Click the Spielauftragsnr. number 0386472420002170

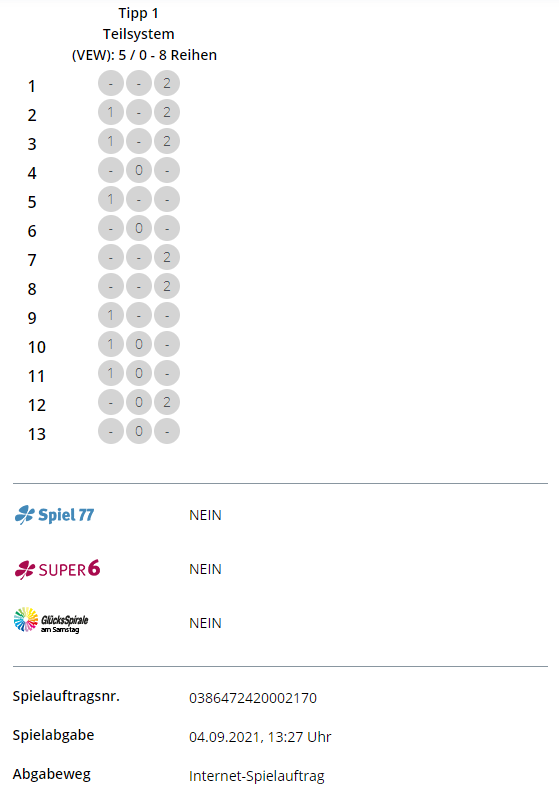click(253, 698)
